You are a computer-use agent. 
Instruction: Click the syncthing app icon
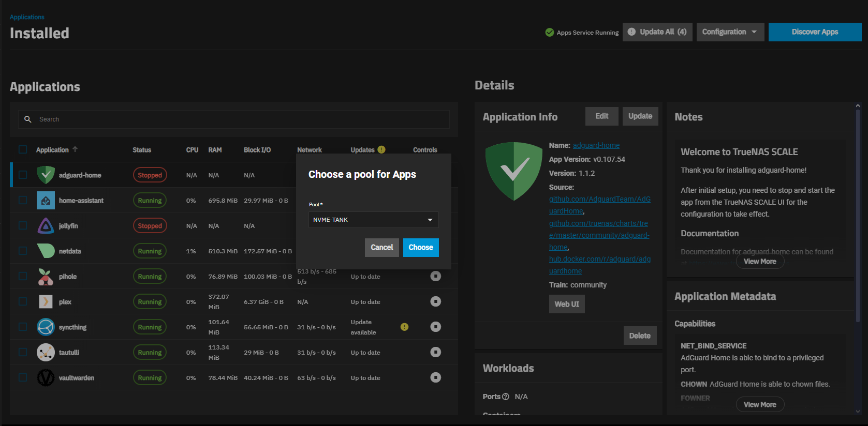pyautogui.click(x=46, y=327)
